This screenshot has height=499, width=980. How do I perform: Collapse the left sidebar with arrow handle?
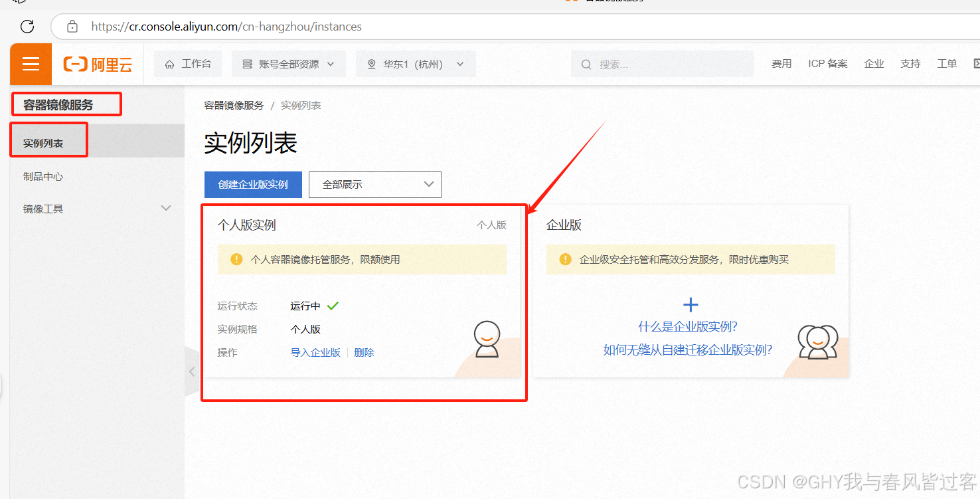pos(192,371)
